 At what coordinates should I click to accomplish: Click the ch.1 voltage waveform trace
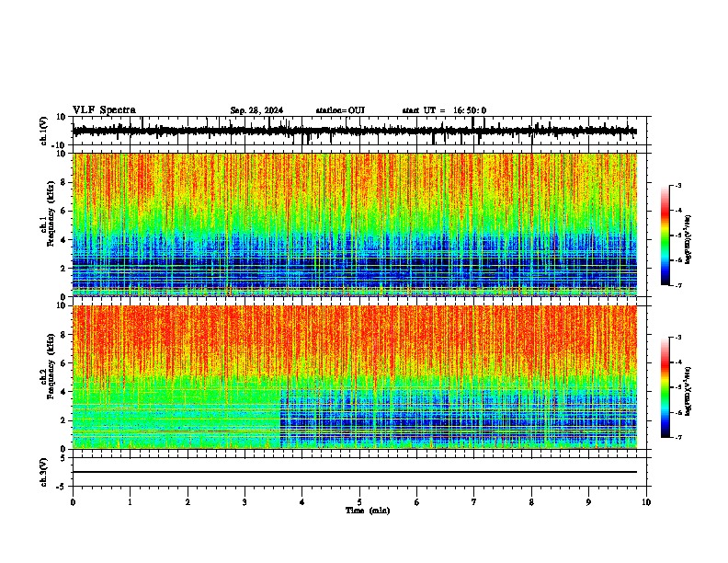[x=355, y=131]
